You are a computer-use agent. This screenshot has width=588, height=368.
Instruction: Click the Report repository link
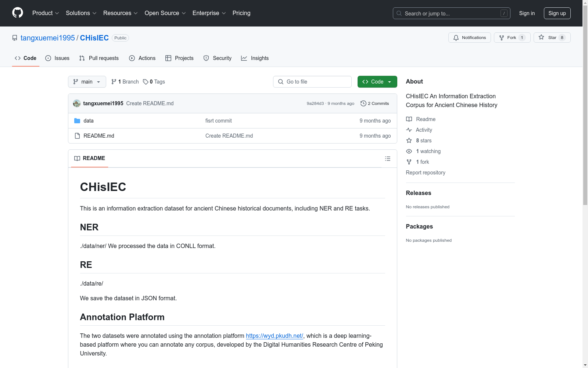(x=426, y=173)
